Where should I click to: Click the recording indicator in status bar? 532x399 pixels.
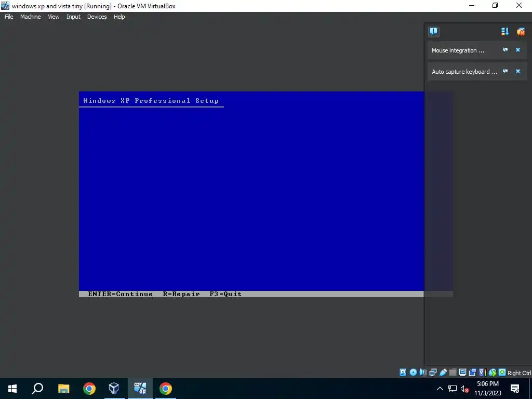(x=472, y=372)
